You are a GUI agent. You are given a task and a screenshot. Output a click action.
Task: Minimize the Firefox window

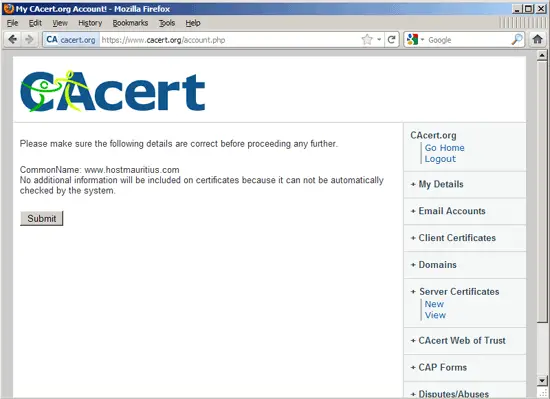point(516,9)
